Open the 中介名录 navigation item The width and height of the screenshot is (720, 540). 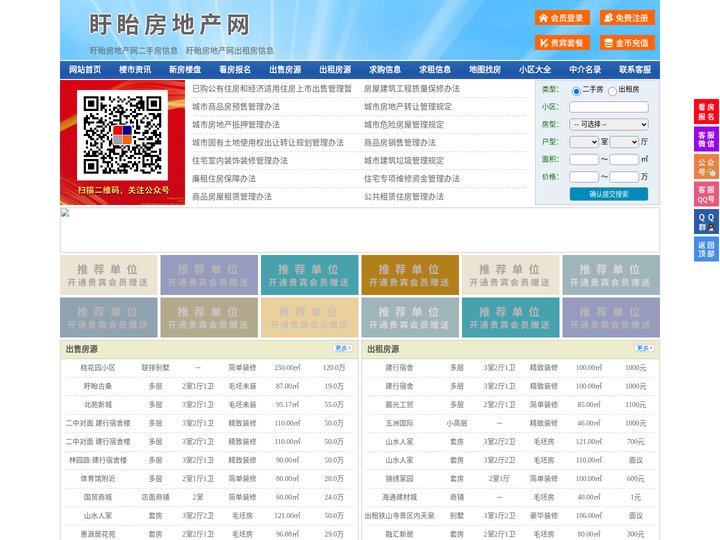click(585, 70)
